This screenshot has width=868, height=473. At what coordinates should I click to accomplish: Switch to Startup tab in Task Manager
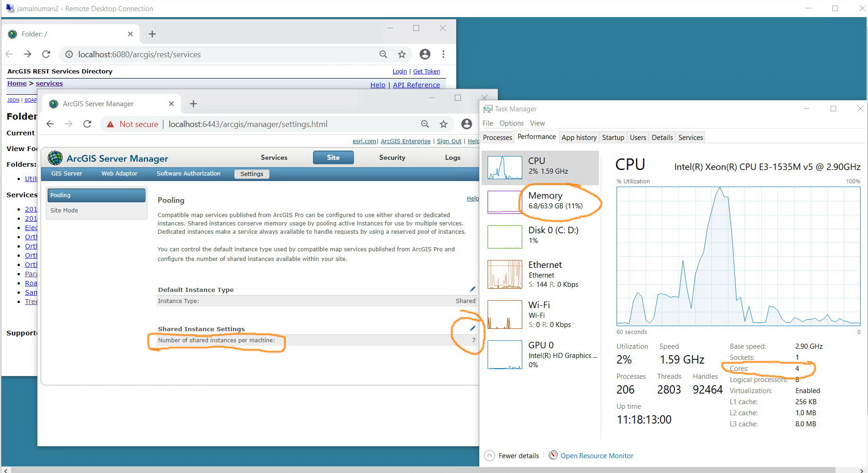613,137
